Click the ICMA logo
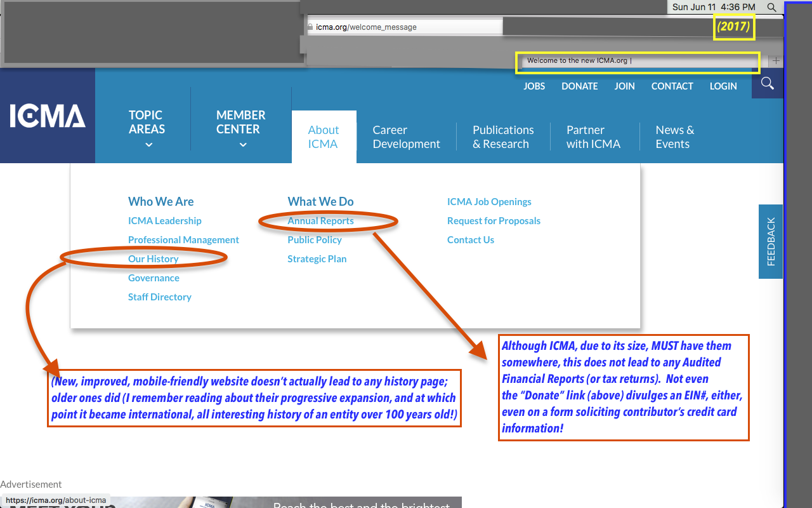Screen dimensions: 812x508 (48, 116)
